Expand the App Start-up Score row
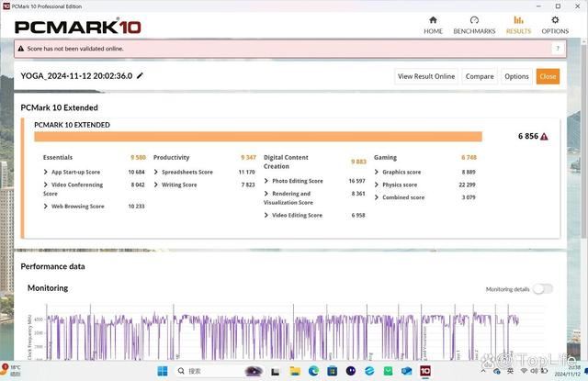Viewport: 588px width, 381px height. coord(46,172)
